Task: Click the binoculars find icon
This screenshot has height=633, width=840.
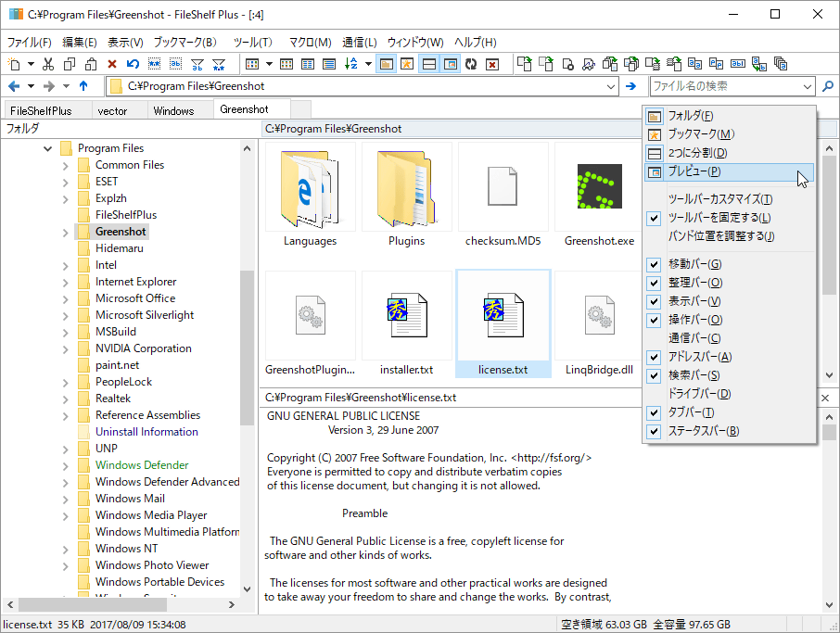Action: click(588, 64)
